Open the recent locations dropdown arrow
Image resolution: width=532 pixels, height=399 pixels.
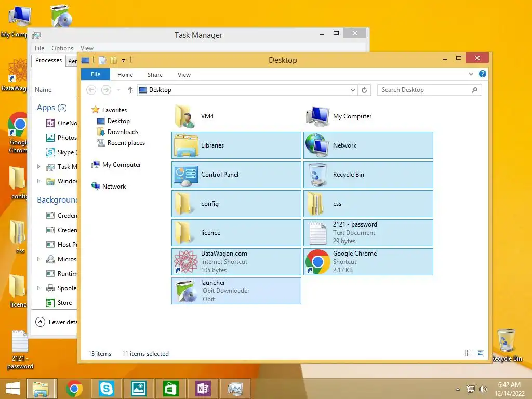click(x=118, y=90)
